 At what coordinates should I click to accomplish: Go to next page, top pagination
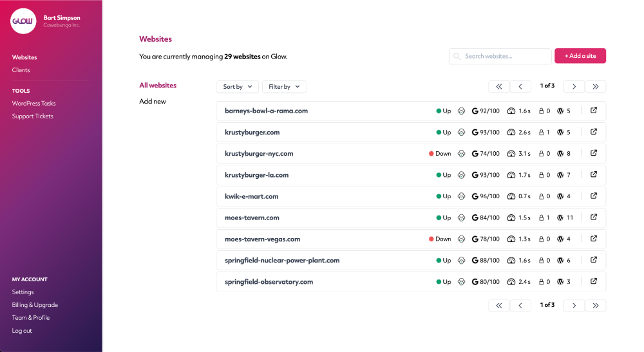(574, 87)
